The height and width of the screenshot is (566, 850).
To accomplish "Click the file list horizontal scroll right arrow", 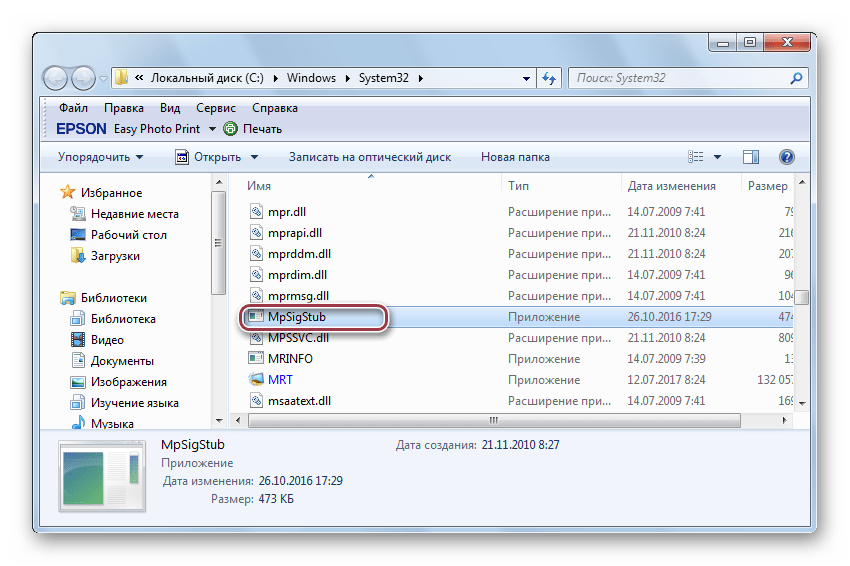I will [784, 420].
